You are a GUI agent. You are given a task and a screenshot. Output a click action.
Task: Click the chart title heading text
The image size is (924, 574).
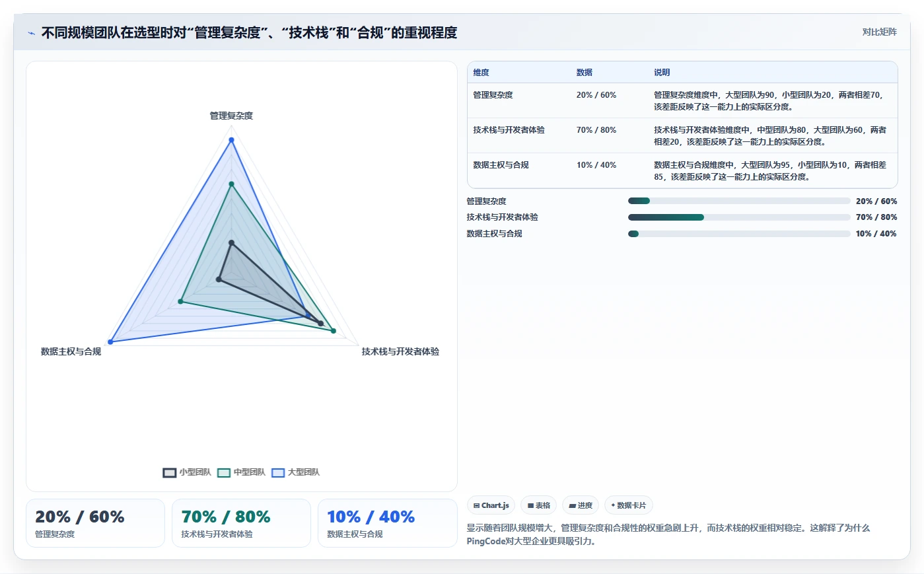pyautogui.click(x=249, y=33)
